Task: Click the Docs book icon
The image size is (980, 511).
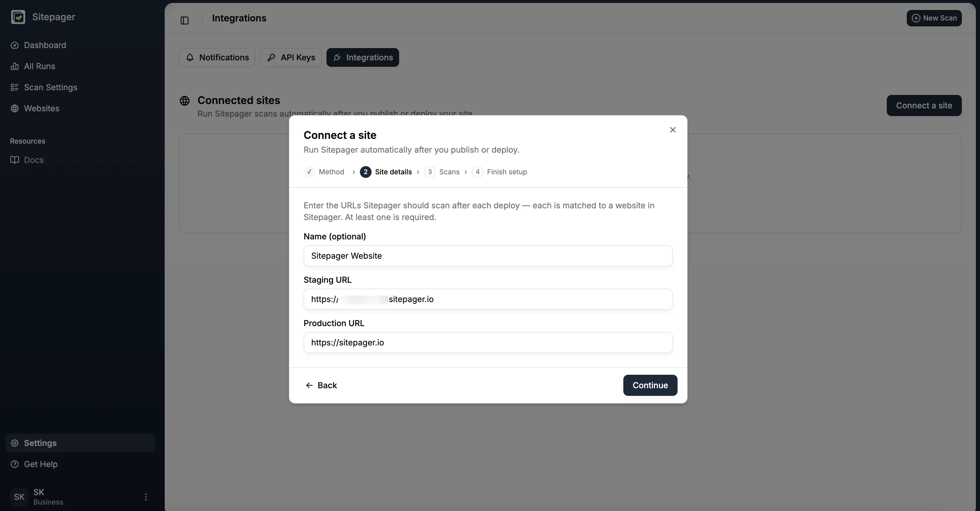Action: [x=14, y=160]
